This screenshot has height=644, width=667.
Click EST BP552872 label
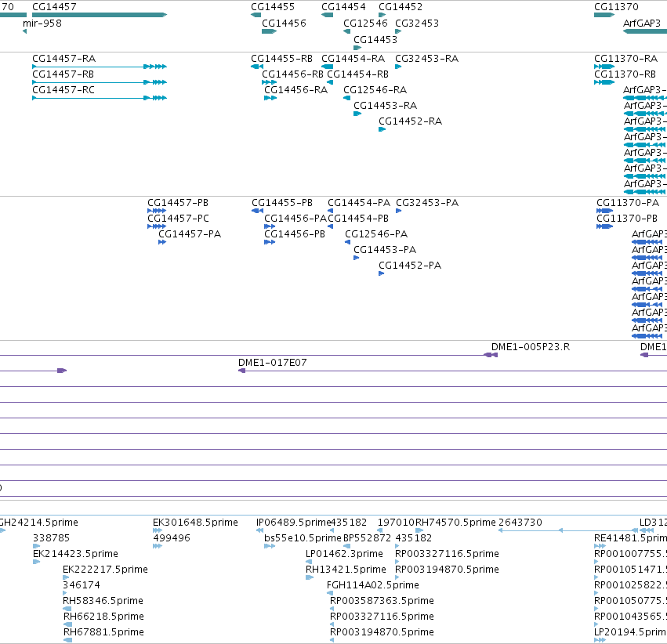pos(367,537)
